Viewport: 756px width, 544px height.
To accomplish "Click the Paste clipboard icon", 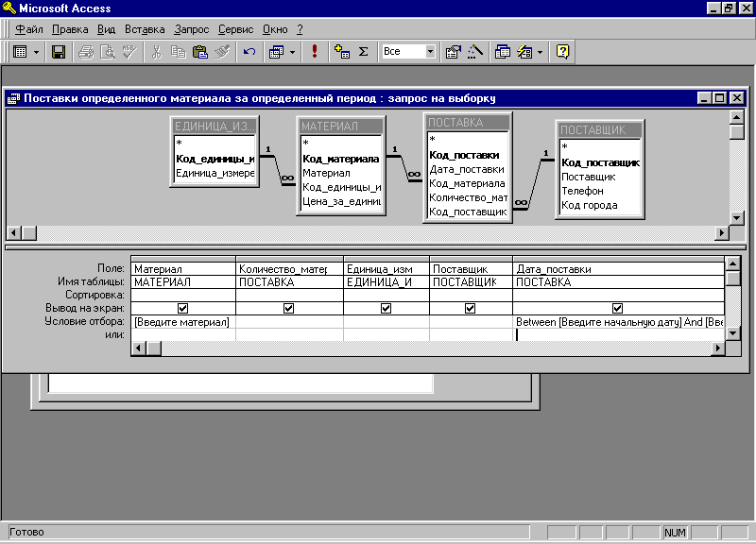I will 199,52.
